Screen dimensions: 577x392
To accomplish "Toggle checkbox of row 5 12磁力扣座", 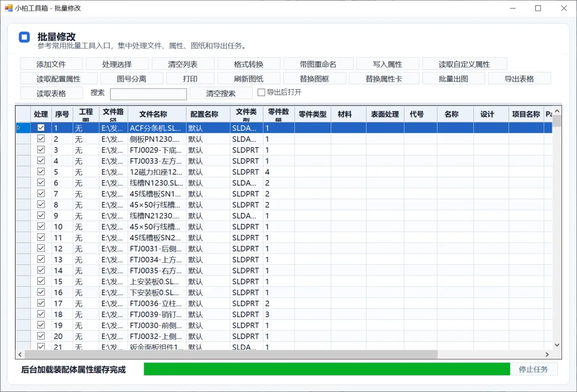I will point(41,171).
